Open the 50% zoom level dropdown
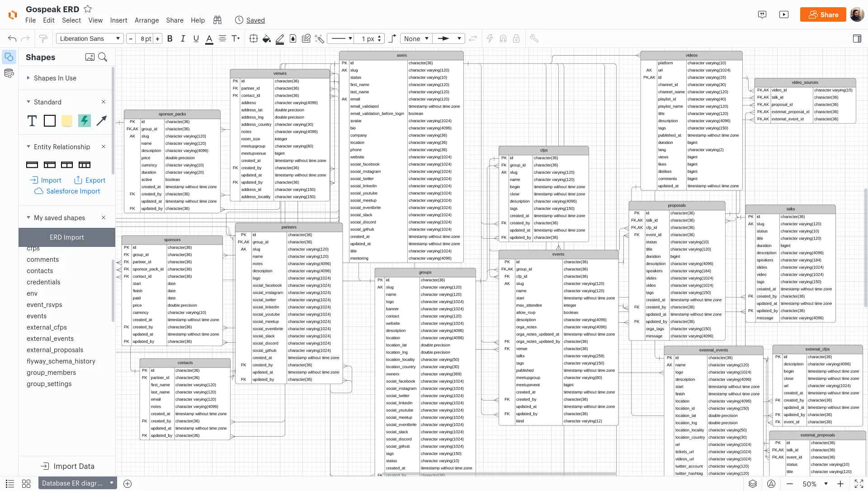Image resolution: width=868 pixels, height=491 pixels. pyautogui.click(x=815, y=484)
